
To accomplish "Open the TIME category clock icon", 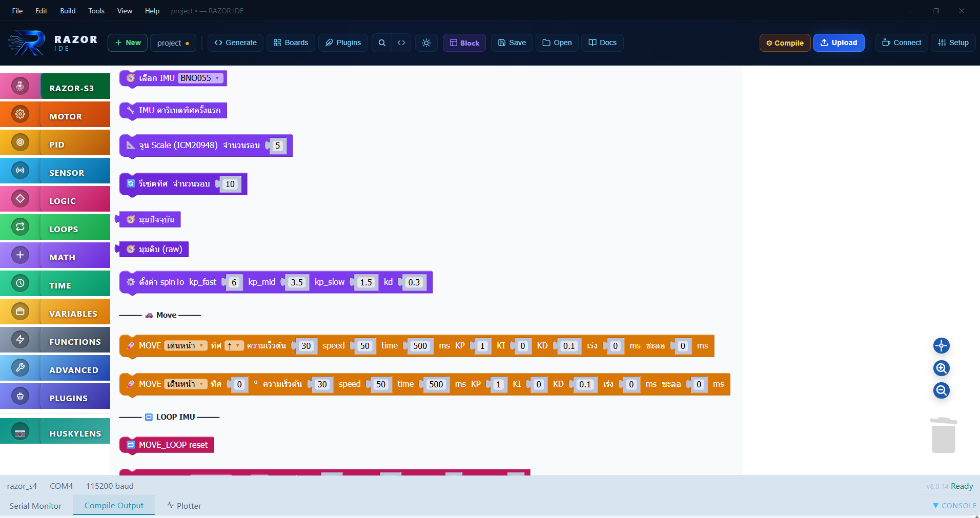I will pyautogui.click(x=20, y=283).
